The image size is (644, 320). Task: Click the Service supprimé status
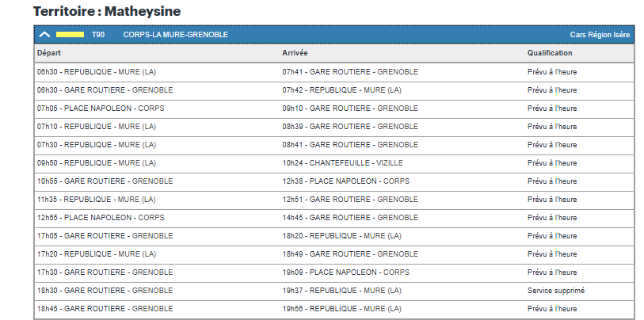[556, 291]
